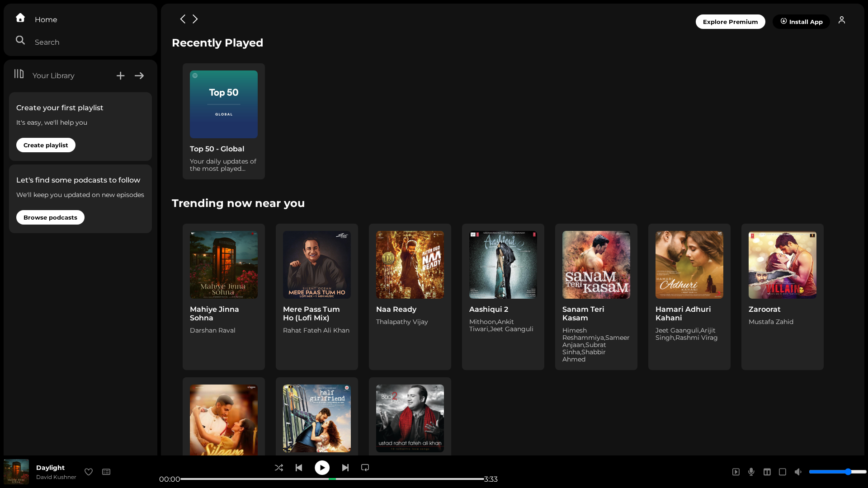
Task: Click the now-playing album art thumbnail
Action: point(16,472)
